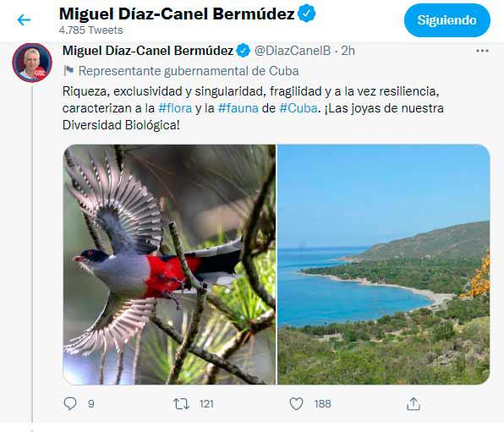
Task: Go back using the arrow icon
Action: click(x=25, y=20)
